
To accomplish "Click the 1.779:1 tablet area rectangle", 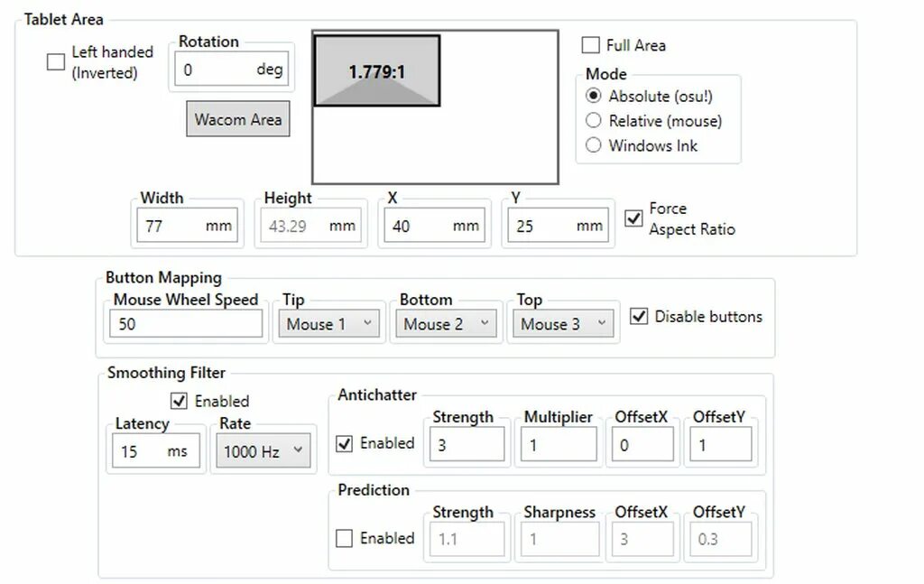I will (x=377, y=71).
